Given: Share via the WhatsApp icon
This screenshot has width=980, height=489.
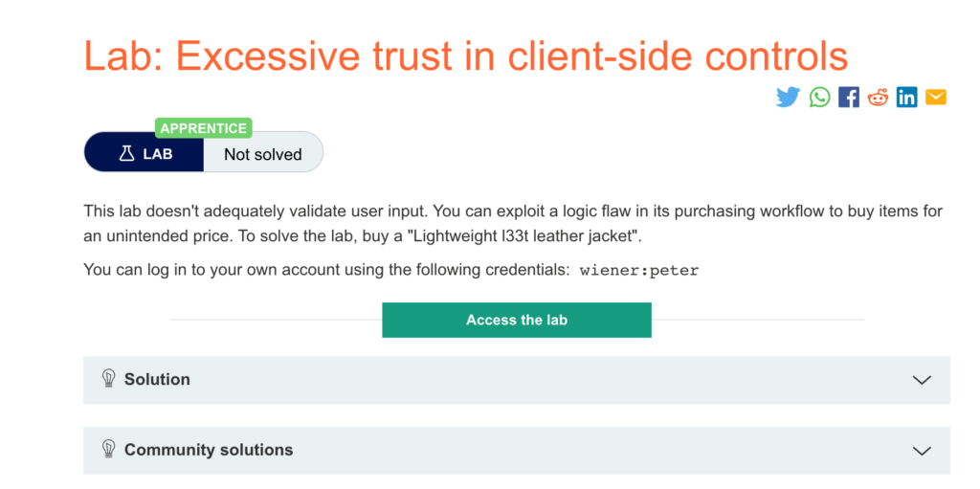Looking at the screenshot, I should point(820,97).
